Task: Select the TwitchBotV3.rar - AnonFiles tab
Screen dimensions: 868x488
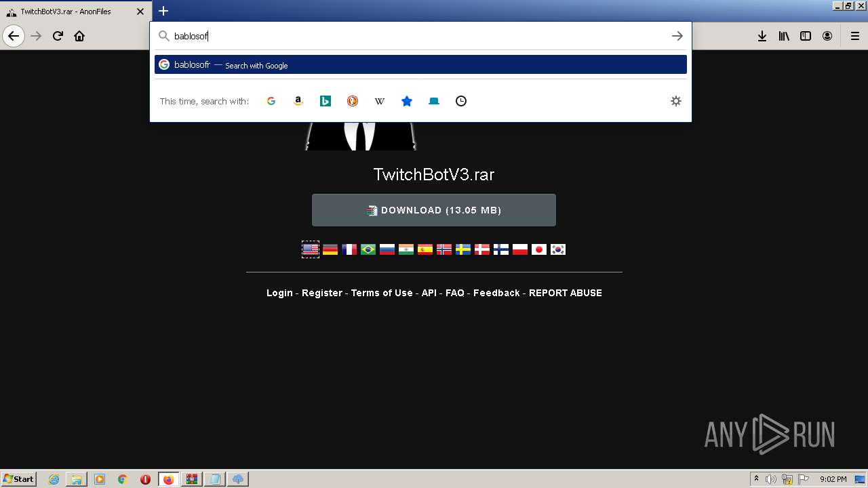Action: click(x=76, y=12)
